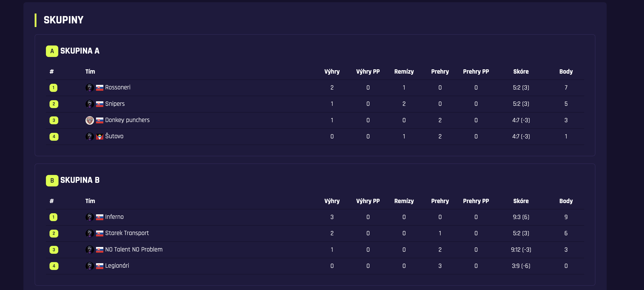The width and height of the screenshot is (644, 290).
Task: Open the Starek Transport team page
Action: click(127, 233)
